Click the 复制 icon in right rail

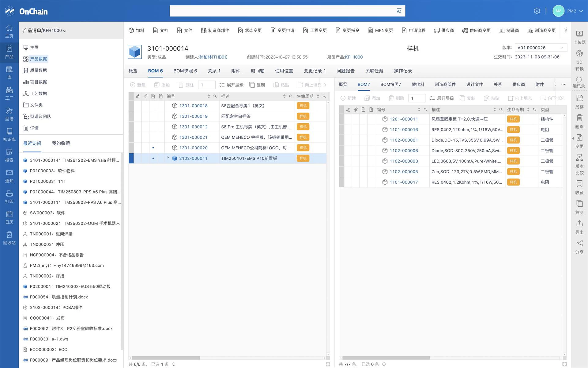click(x=579, y=208)
